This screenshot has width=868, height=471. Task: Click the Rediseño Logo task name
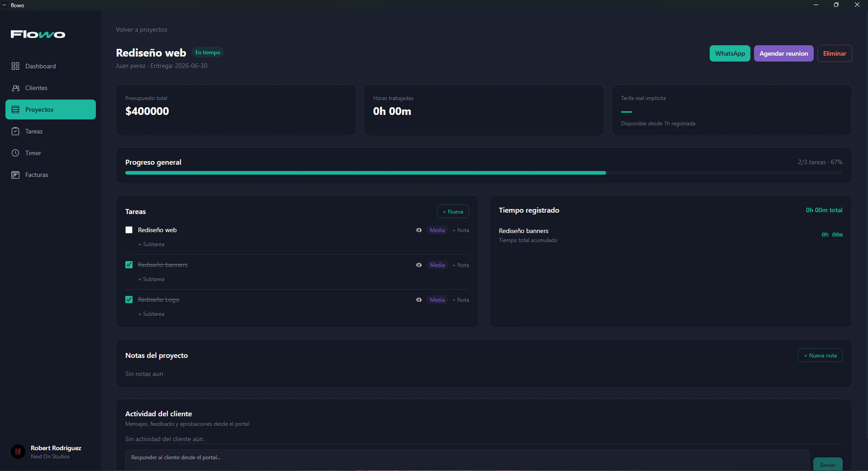[158, 300]
